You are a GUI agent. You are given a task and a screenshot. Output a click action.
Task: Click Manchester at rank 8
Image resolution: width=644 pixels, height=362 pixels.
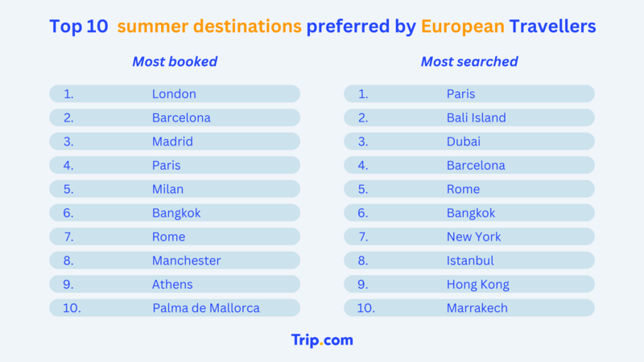(175, 260)
